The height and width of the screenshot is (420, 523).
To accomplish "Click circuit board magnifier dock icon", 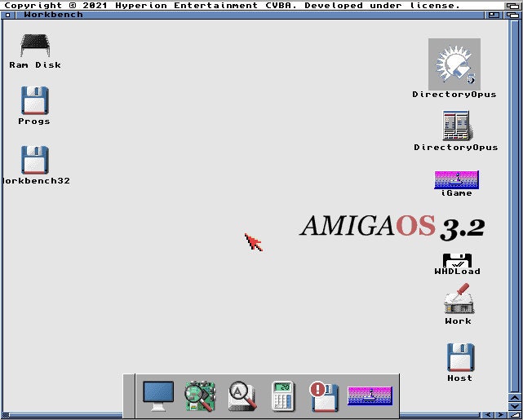I will pos(200,396).
